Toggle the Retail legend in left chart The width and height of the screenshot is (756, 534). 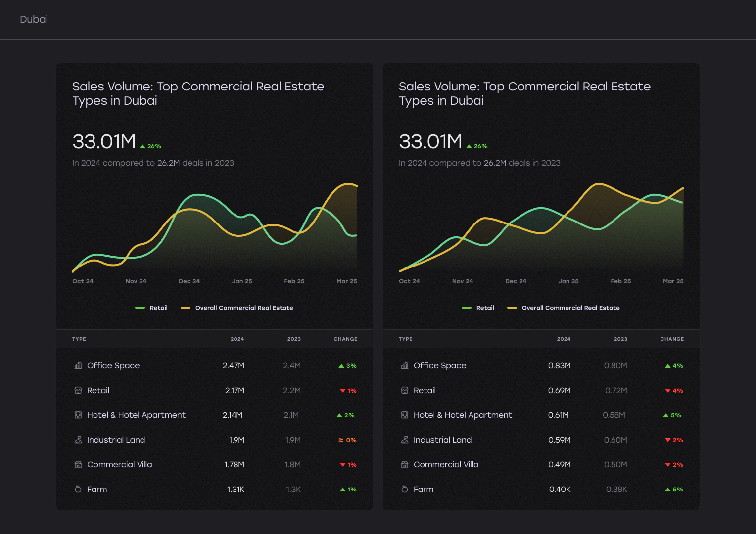151,308
